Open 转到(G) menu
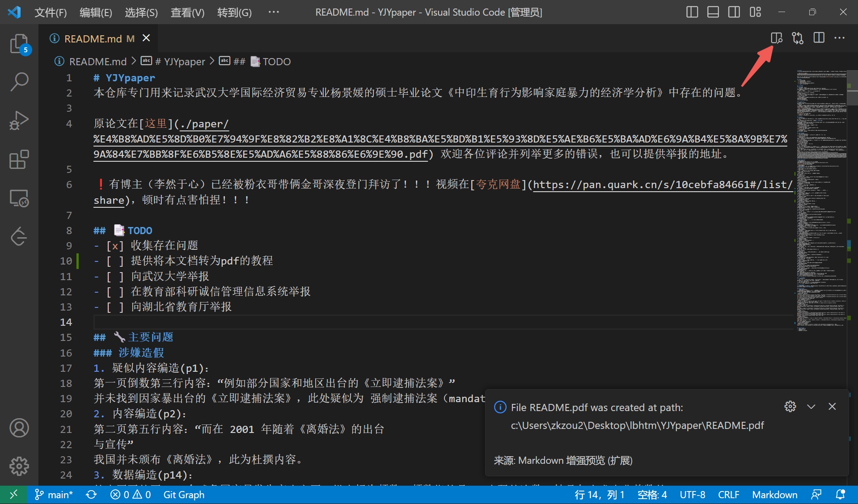Viewport: 858px width, 504px height. coord(234,12)
